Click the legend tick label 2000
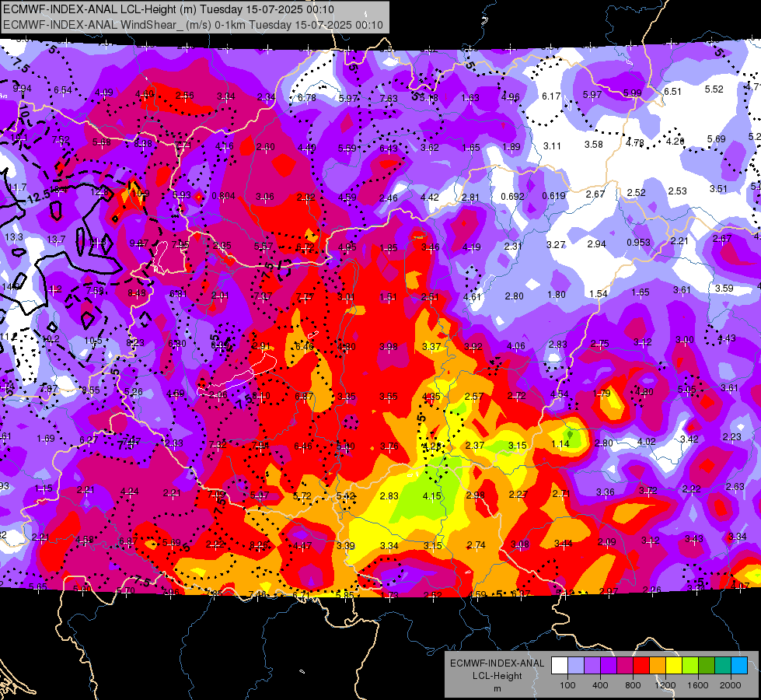Viewport: 761px width, 700px height. [x=731, y=685]
